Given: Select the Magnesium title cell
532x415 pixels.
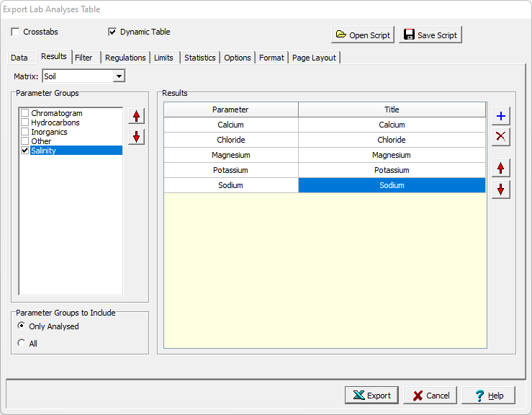Looking at the screenshot, I should (x=392, y=155).
